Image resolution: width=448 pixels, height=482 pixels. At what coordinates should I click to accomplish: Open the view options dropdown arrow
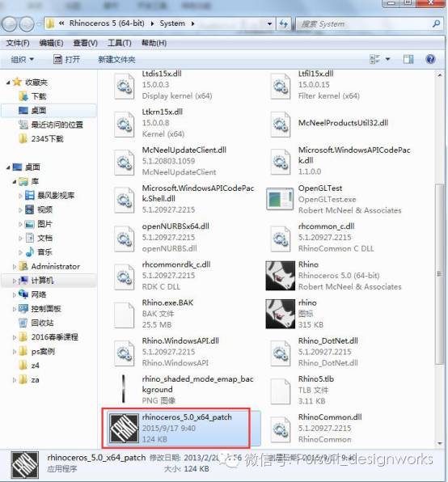pos(388,59)
